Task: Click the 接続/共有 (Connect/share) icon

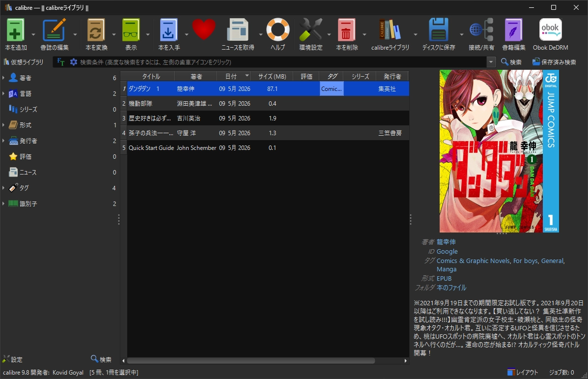Action: coord(481,30)
